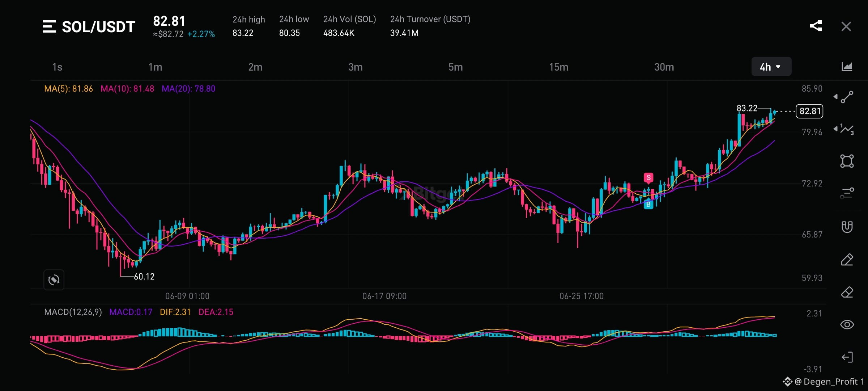Click the sell marker S on chart
The image size is (868, 391).
648,178
